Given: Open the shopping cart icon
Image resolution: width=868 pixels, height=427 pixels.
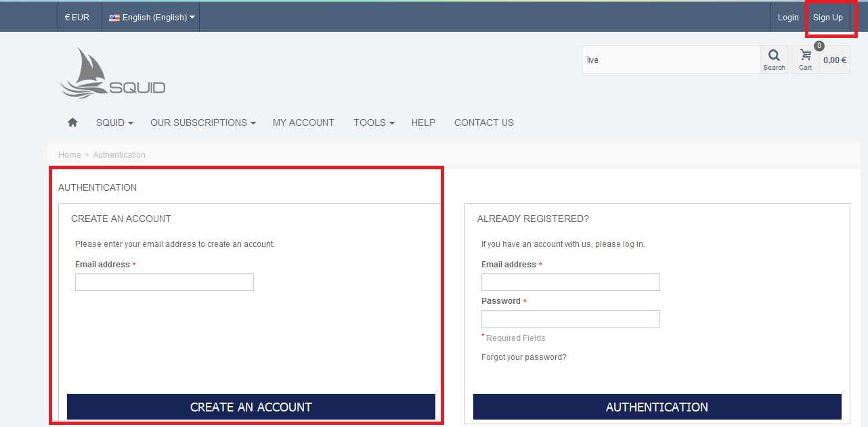Looking at the screenshot, I should (x=805, y=59).
